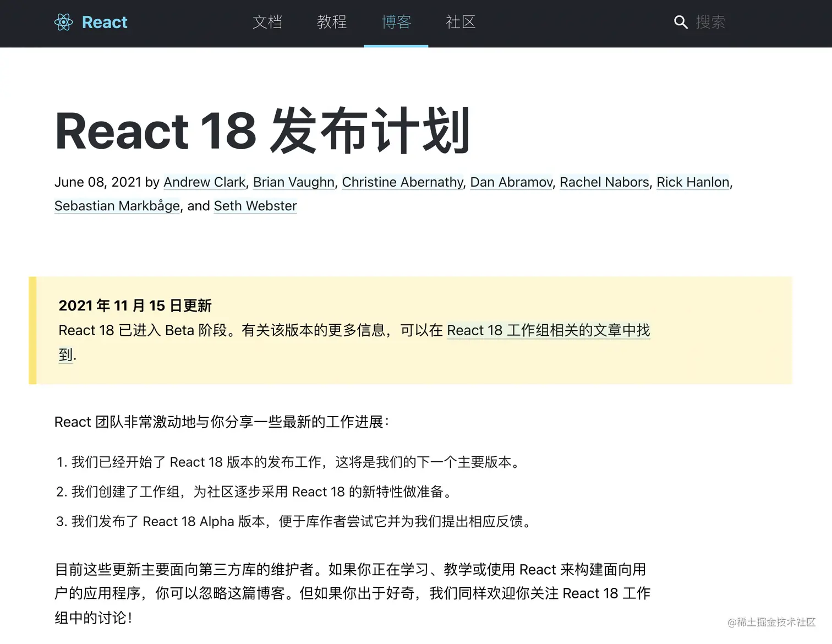
Task: Click the React atom logo icon
Action: 63,22
